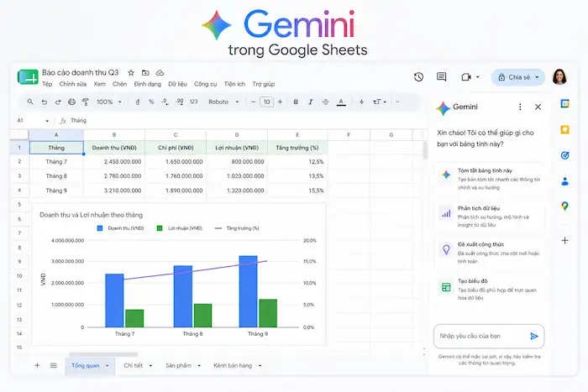
Task: Open the Trợ giúp menu
Action: (264, 84)
